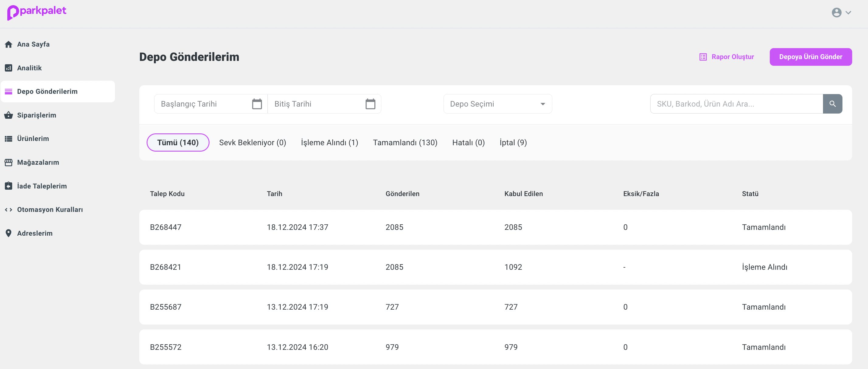Image resolution: width=868 pixels, height=369 pixels.
Task: Click the Siparişlerim basket icon
Action: [x=9, y=115]
